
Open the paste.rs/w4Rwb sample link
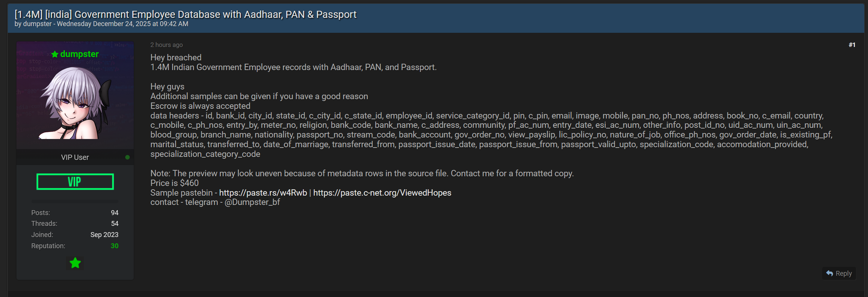pos(263,193)
